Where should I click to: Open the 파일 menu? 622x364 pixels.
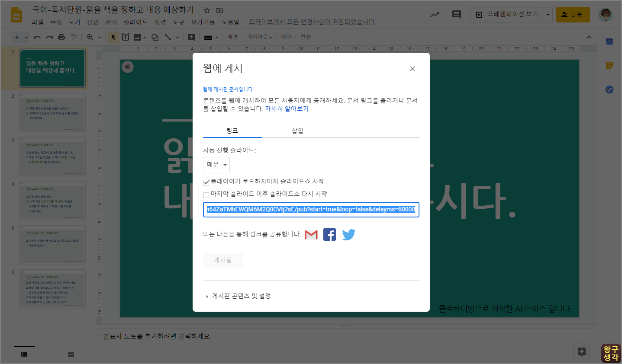point(38,22)
